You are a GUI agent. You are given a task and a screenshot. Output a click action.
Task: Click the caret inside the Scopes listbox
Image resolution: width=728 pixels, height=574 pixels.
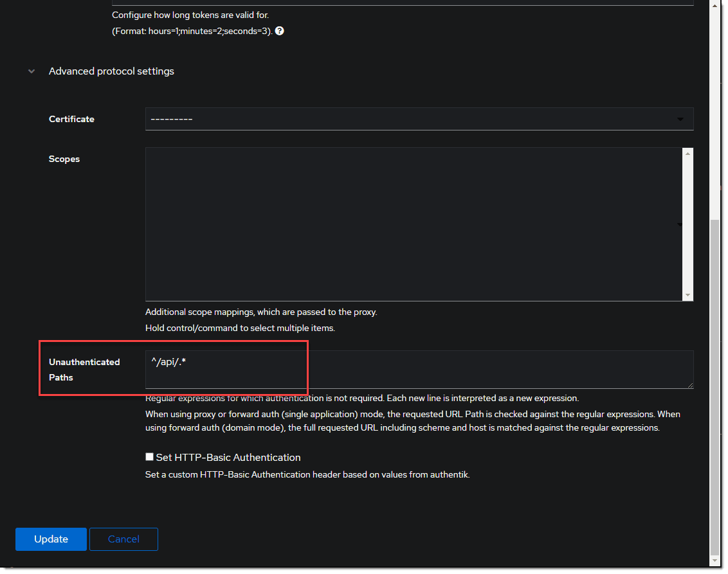[680, 224]
